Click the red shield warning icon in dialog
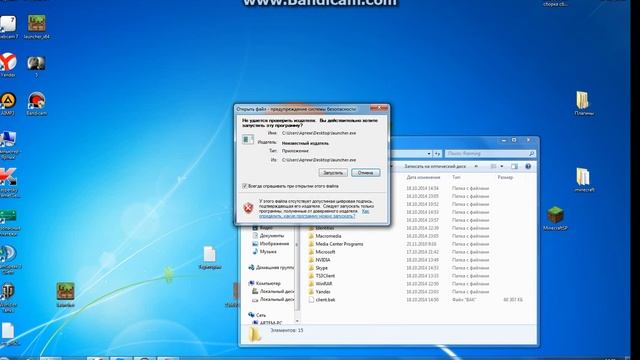The image size is (640, 360). [x=248, y=208]
